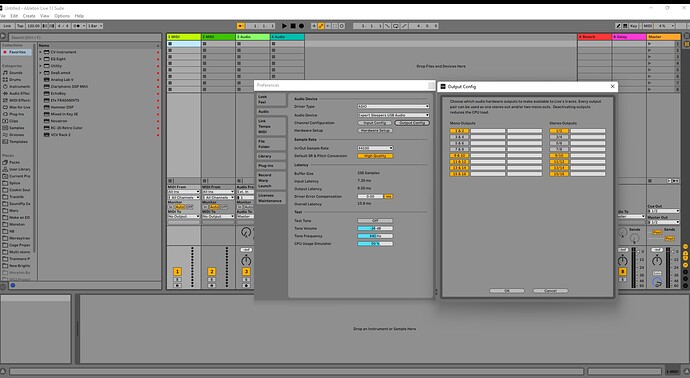Toggle mono output 1 & 2

[x=459, y=131]
